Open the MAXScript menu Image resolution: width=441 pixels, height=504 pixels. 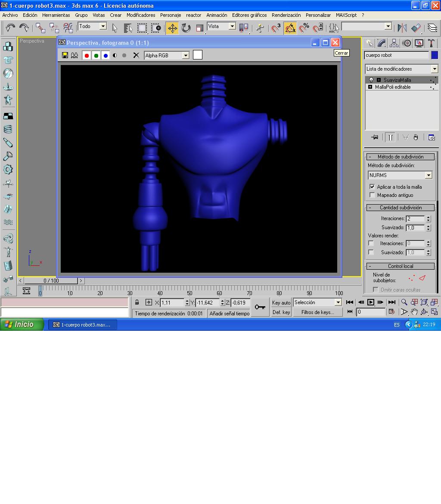pos(346,15)
